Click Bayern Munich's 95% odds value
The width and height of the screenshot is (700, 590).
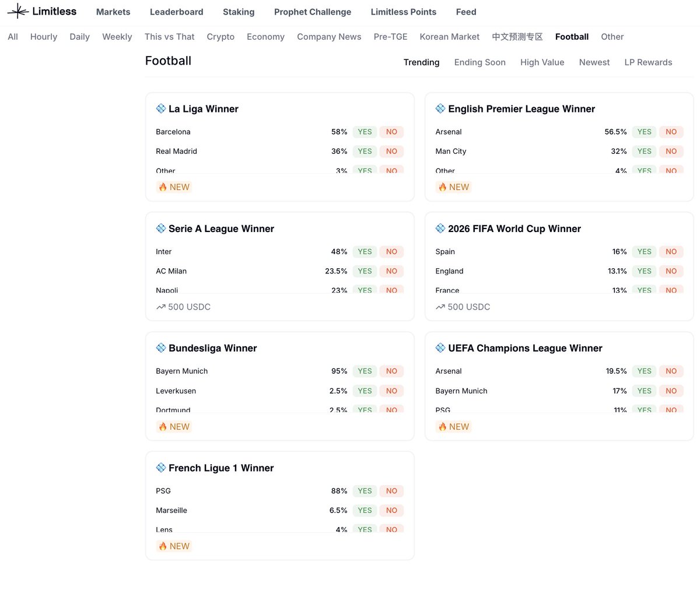[x=339, y=371]
